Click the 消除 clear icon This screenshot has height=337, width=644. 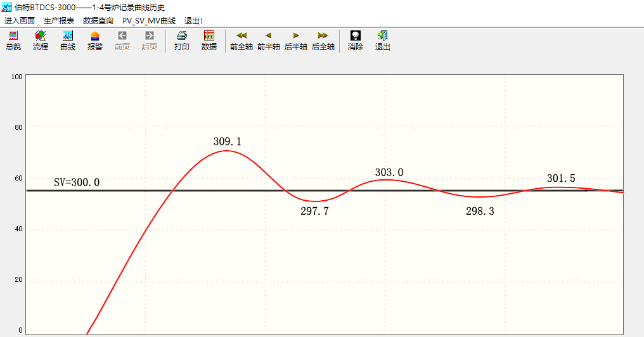point(356,41)
